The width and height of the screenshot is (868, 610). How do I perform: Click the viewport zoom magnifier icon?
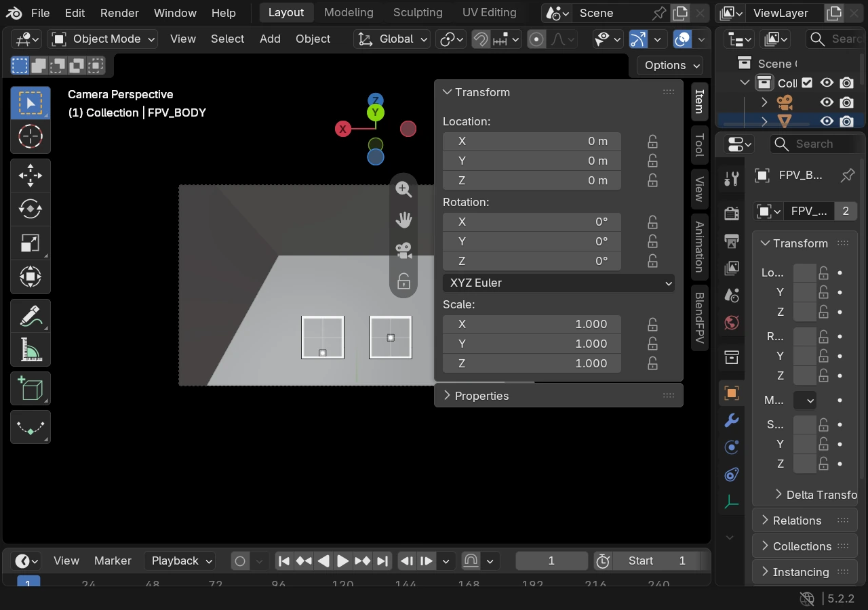pyautogui.click(x=403, y=190)
